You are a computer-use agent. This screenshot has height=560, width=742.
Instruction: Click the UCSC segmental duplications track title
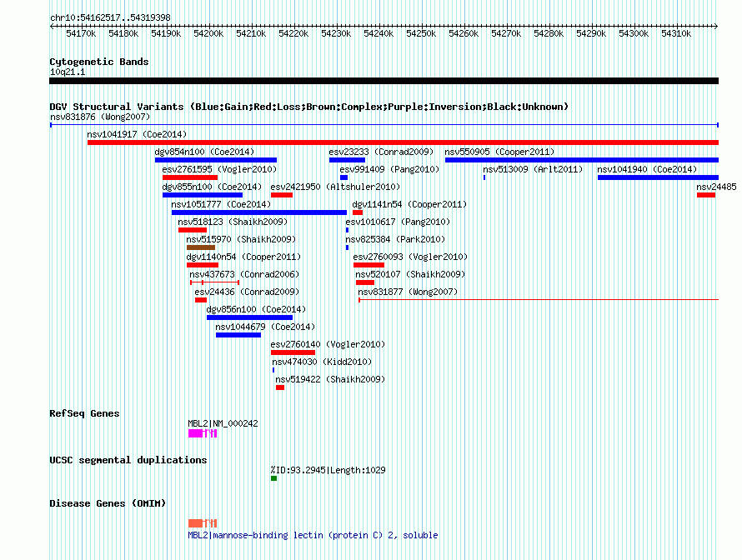tap(128, 460)
